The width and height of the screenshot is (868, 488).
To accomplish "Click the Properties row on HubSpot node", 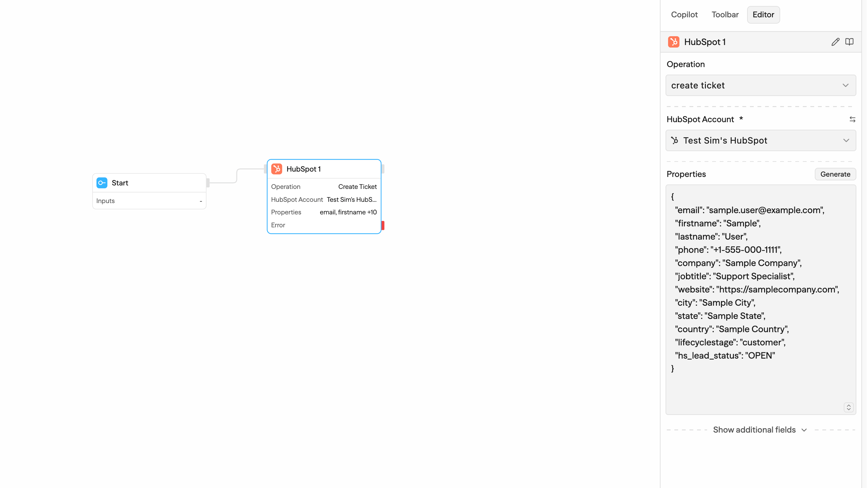I will [x=324, y=212].
